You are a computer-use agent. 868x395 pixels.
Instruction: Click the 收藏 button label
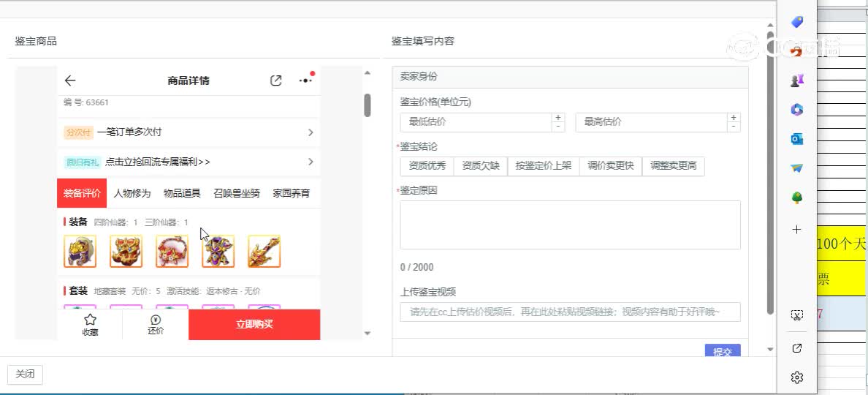click(x=90, y=332)
